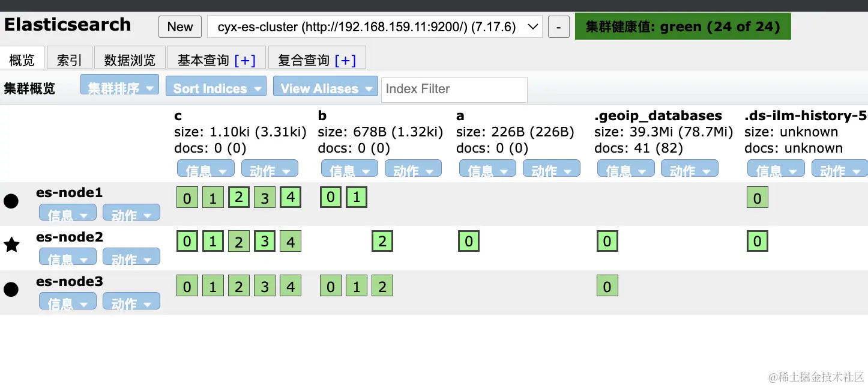Image resolution: width=868 pixels, height=387 pixels.
Task: Select .geoip_databases shard 0 on es-node2
Action: coord(607,242)
